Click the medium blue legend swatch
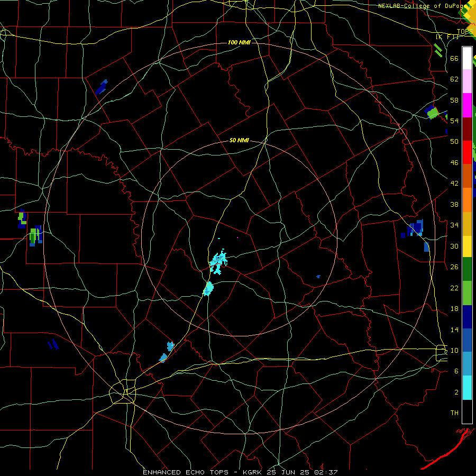 467,340
